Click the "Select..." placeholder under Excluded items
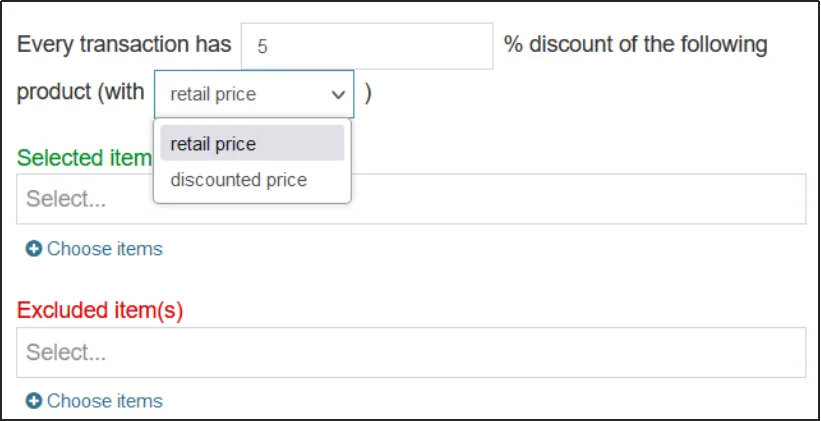 [66, 352]
